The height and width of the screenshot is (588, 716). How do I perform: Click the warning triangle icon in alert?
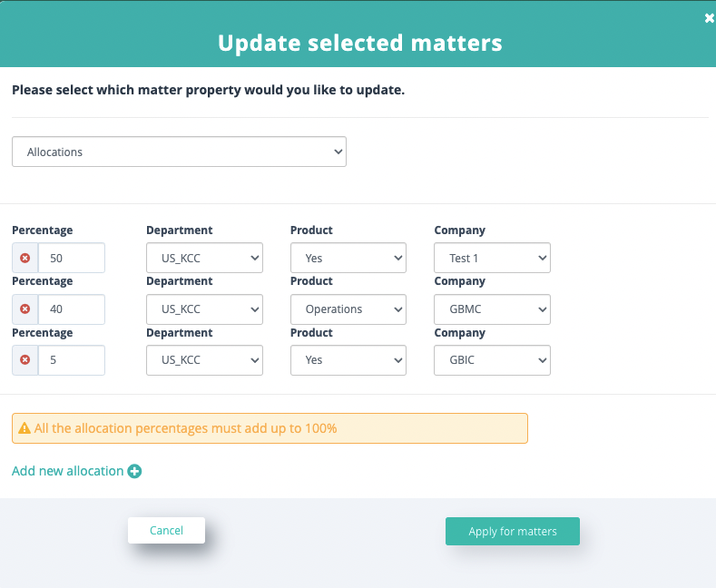[25, 428]
